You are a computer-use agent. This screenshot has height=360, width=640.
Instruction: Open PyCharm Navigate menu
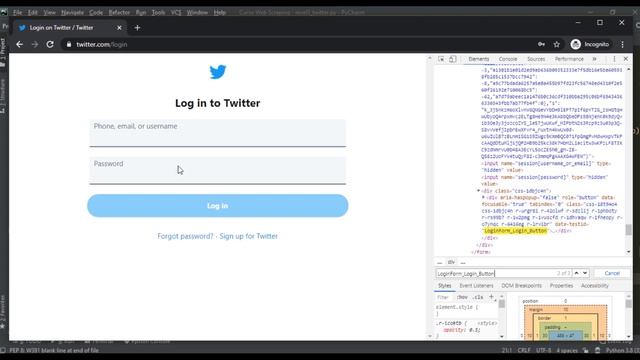coord(72,13)
